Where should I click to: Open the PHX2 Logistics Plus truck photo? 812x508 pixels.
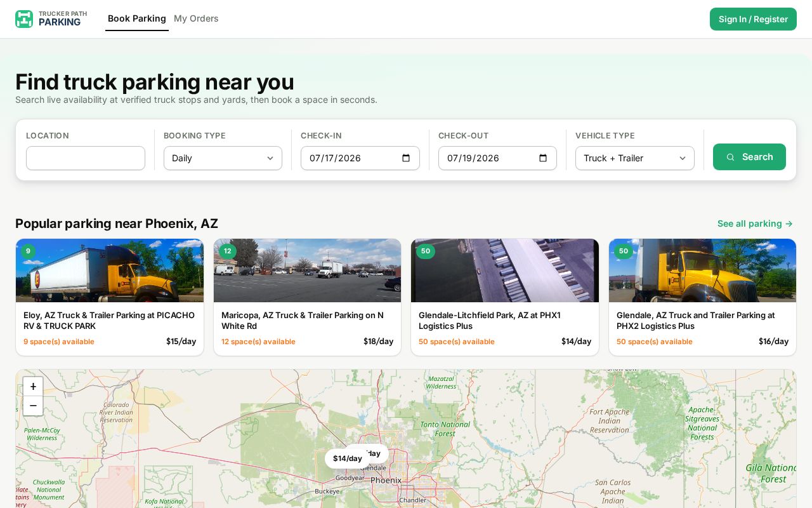point(702,271)
